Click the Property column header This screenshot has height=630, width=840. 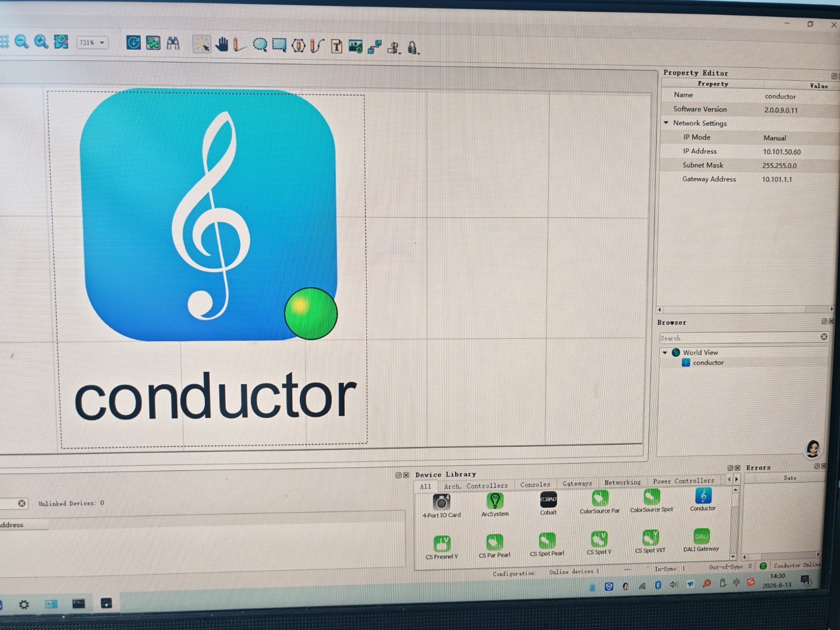[x=712, y=83]
